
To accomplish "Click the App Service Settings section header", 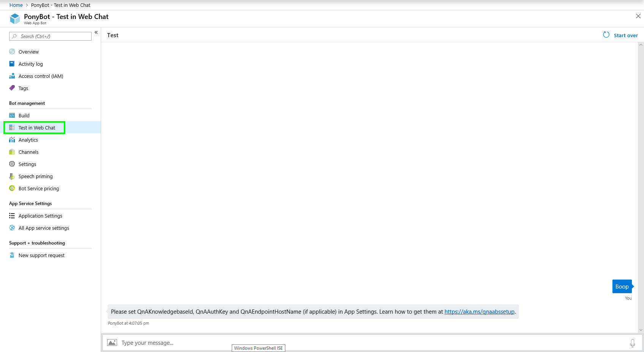I will [x=30, y=204].
